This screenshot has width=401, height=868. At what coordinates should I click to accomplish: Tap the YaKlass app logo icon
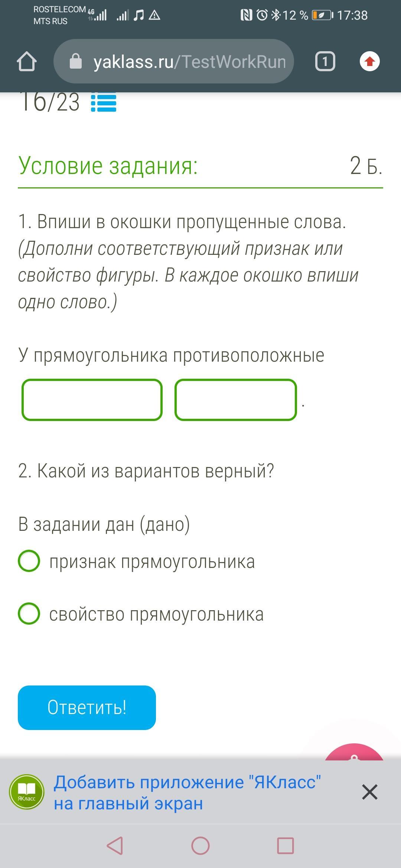click(27, 792)
